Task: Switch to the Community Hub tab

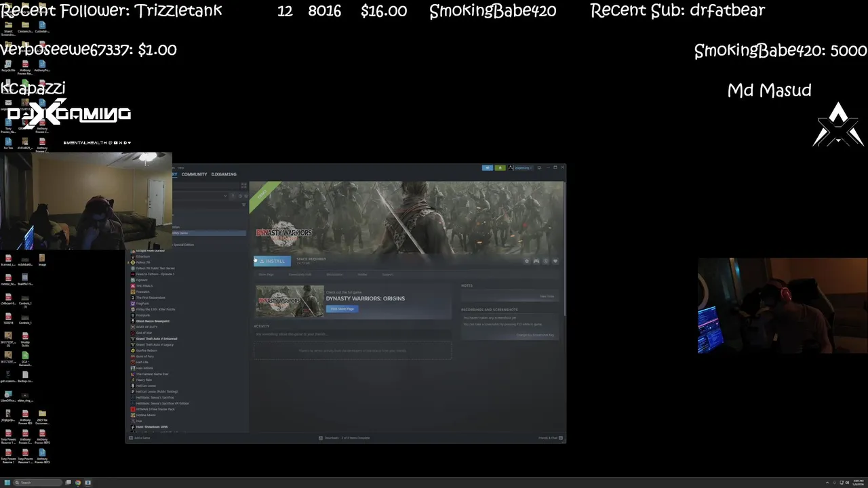Action: (300, 274)
